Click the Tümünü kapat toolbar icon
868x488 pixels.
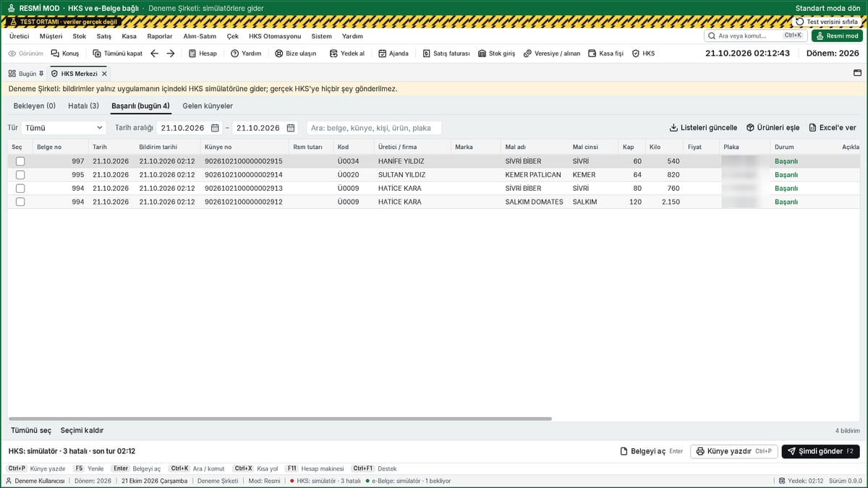[x=97, y=53]
